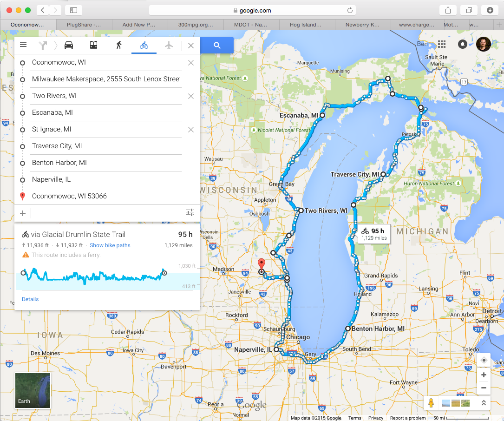Switch to transit travel mode icon
This screenshot has width=504, height=421.
coord(94,45)
